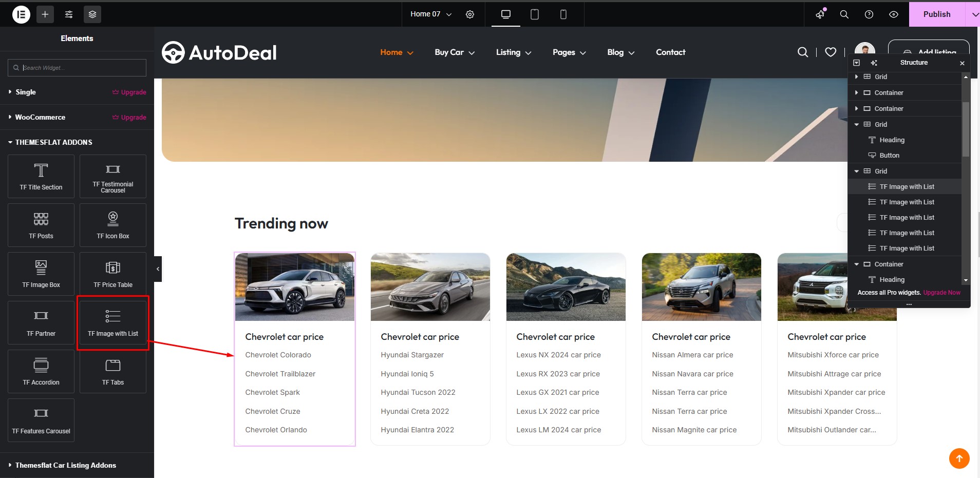Screen dimensions: 980x478
Task: Click the Publish button
Action: click(937, 14)
